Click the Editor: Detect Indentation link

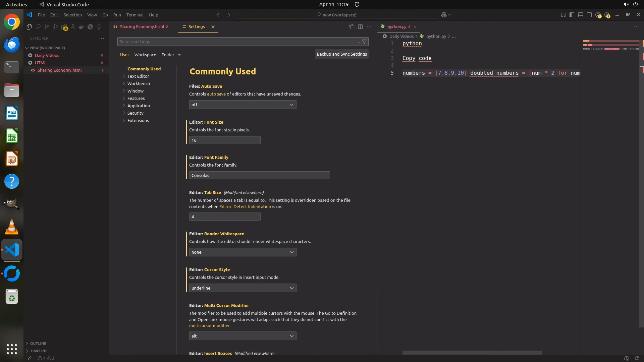click(x=245, y=206)
